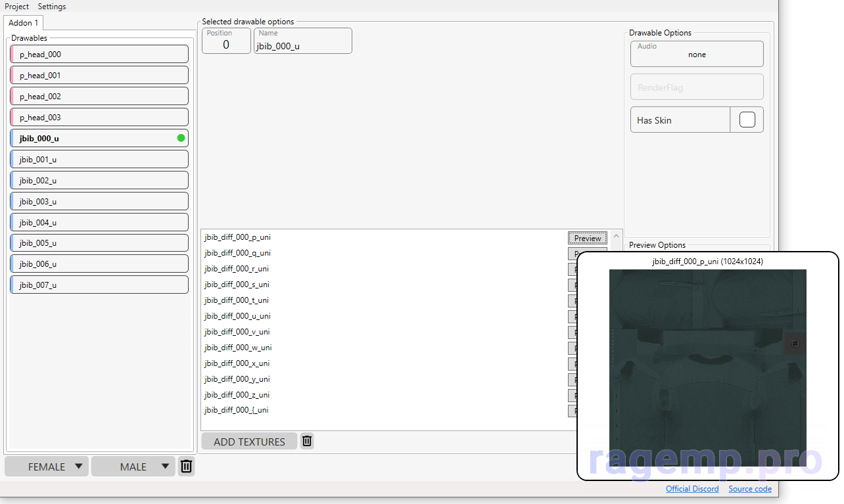Select drawable jbib_003_u
This screenshot has width=844, height=504.
(x=99, y=202)
